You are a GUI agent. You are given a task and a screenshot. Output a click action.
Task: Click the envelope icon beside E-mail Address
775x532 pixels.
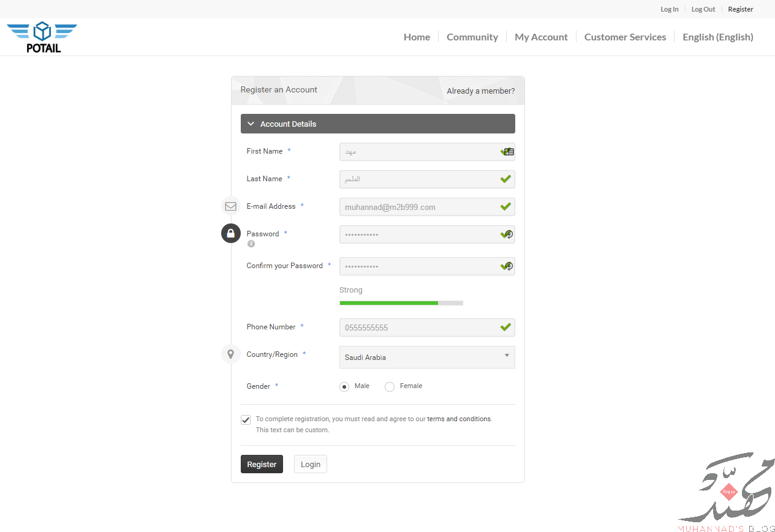click(x=231, y=206)
